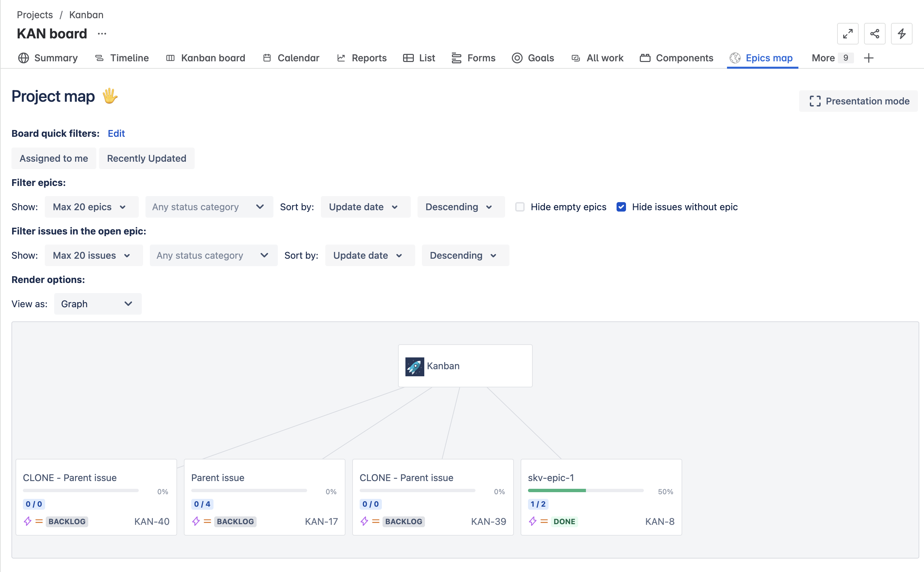Click the plus icon to add tab
The height and width of the screenshot is (572, 924).
(869, 58)
